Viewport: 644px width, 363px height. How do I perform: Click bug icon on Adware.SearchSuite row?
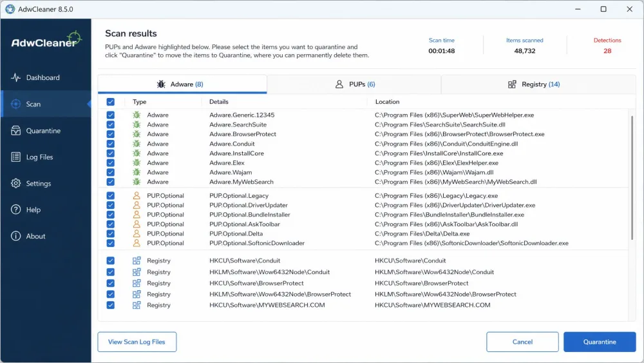click(137, 124)
